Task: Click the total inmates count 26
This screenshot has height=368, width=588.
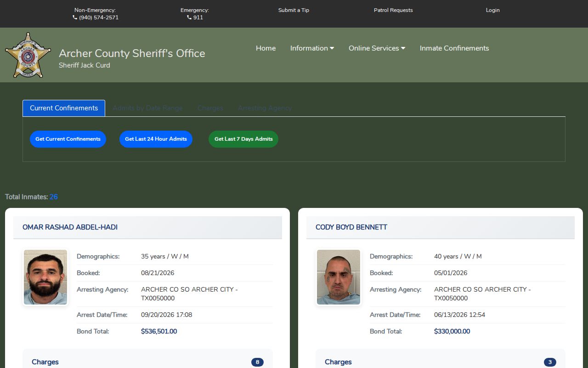Action: 54,197
